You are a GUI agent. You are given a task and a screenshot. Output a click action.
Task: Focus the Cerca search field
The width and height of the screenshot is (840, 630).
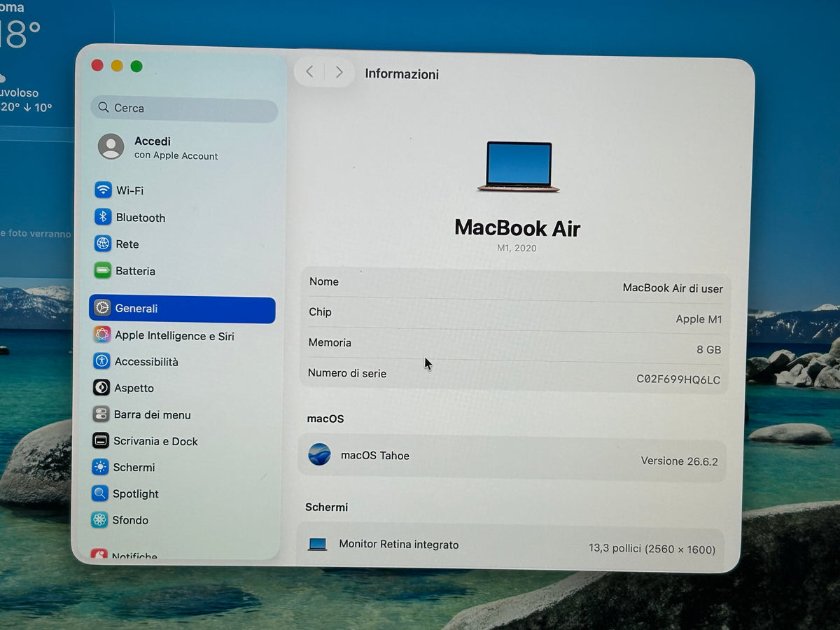coord(184,108)
